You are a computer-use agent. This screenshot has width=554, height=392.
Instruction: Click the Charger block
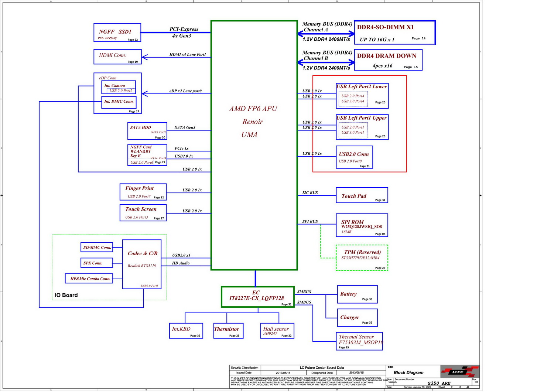click(357, 317)
